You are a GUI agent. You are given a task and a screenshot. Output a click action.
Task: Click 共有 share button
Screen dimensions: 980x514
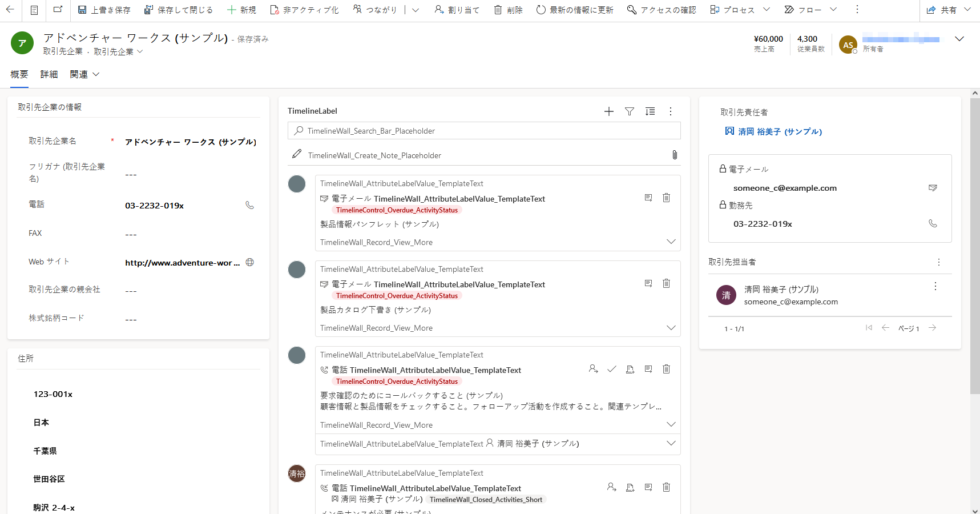tap(942, 10)
